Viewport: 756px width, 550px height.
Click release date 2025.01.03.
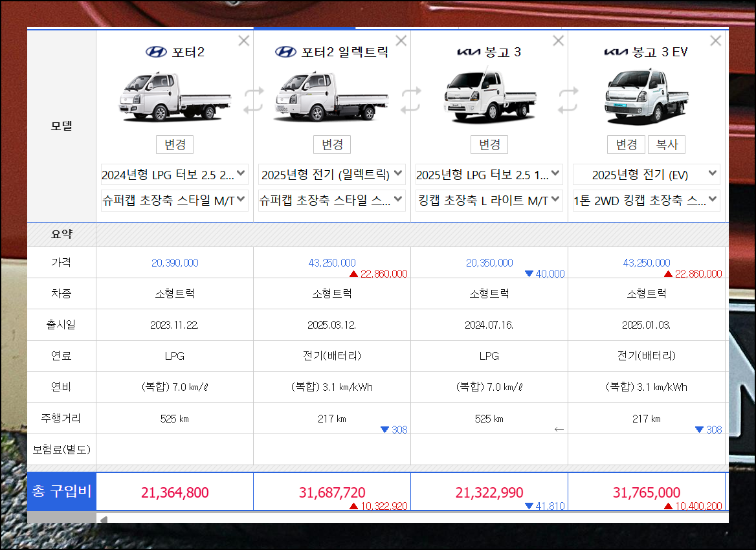pyautogui.click(x=646, y=325)
